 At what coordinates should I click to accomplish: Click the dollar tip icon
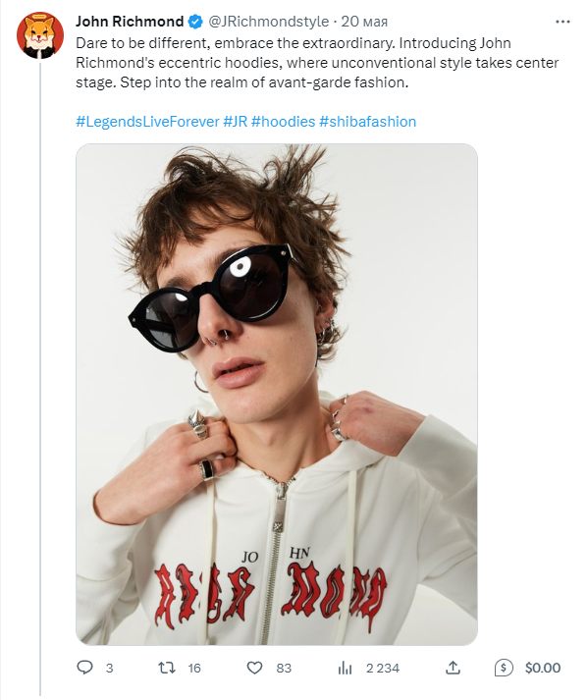(504, 668)
